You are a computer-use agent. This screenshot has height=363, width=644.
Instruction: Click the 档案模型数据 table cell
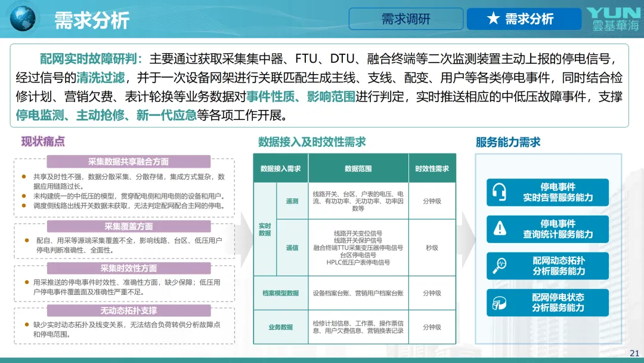[x=280, y=293]
